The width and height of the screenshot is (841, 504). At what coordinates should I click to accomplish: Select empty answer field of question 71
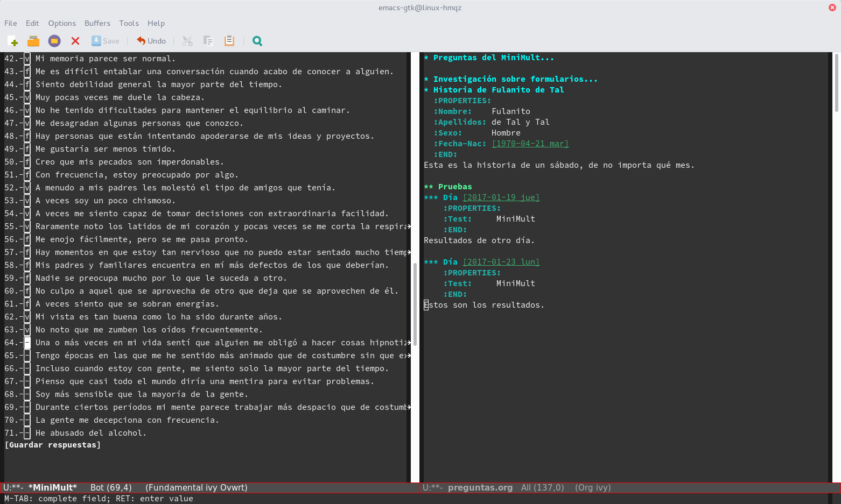coord(27,433)
